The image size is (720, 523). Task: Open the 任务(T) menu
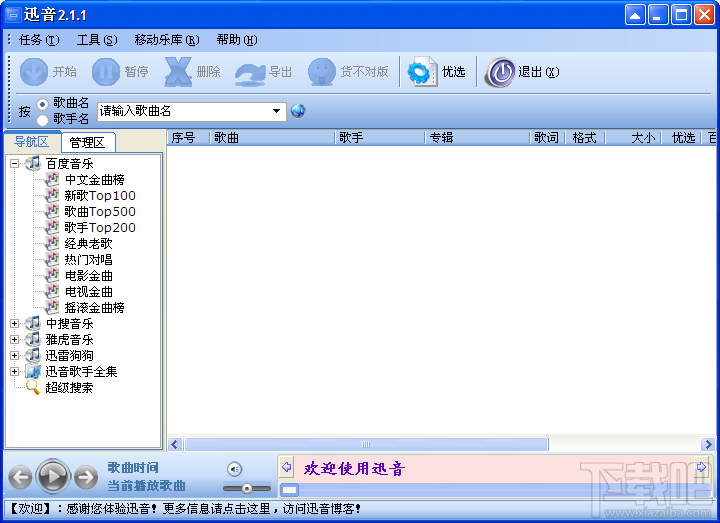pos(39,40)
